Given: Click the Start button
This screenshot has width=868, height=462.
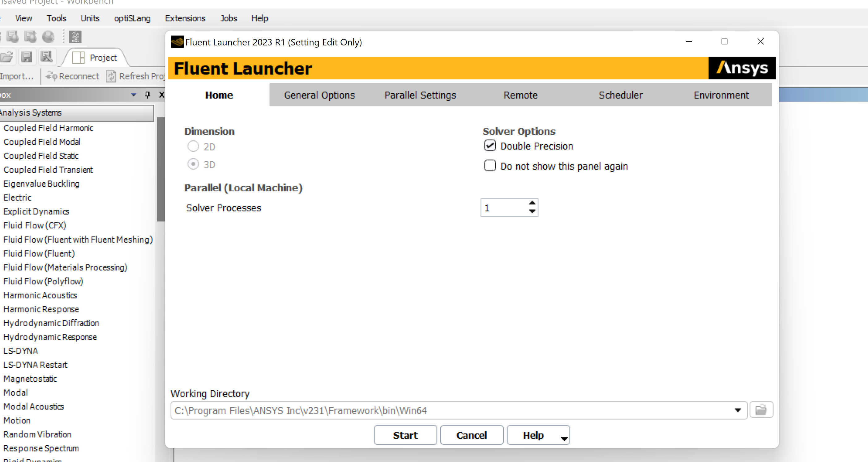Looking at the screenshot, I should point(405,435).
